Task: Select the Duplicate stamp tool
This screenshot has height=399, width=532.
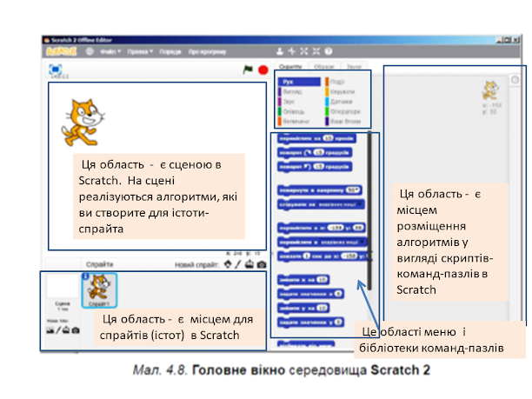Action: (280, 51)
